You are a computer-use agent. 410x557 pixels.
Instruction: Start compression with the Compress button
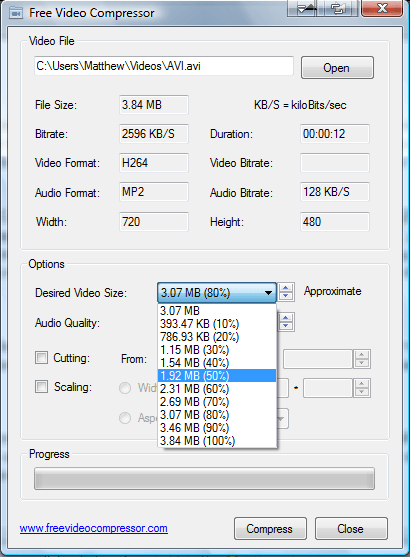[x=270, y=529]
